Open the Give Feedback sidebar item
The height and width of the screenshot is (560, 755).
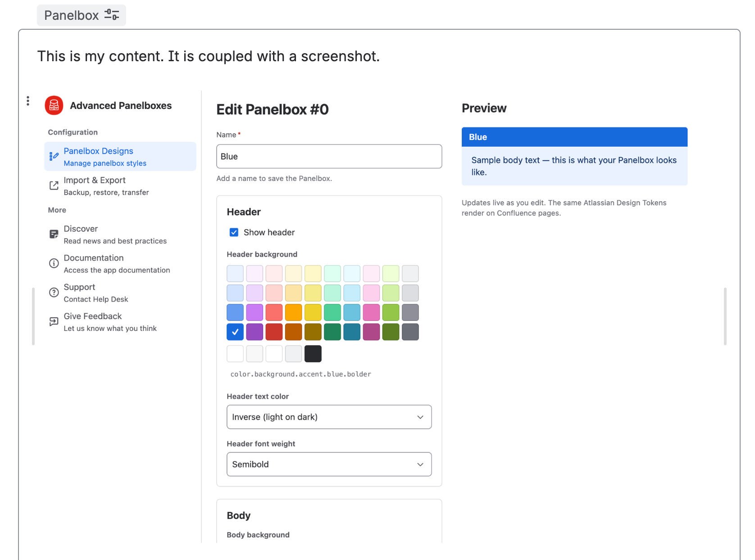pos(120,322)
